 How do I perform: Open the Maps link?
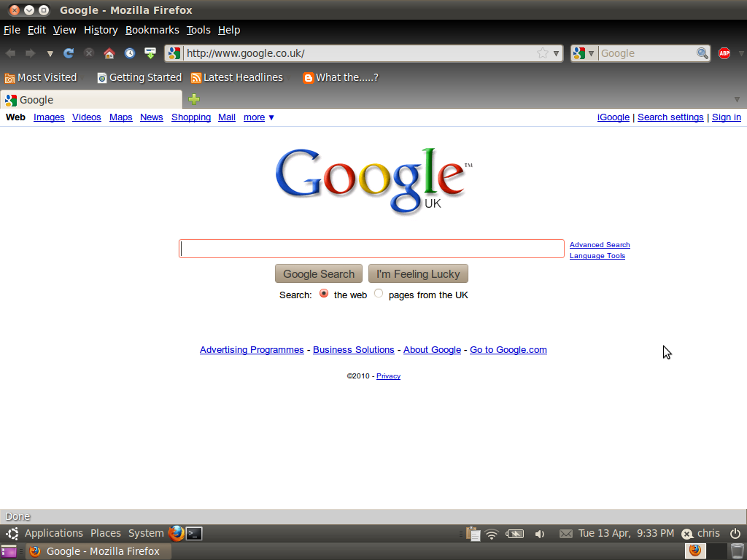point(121,117)
